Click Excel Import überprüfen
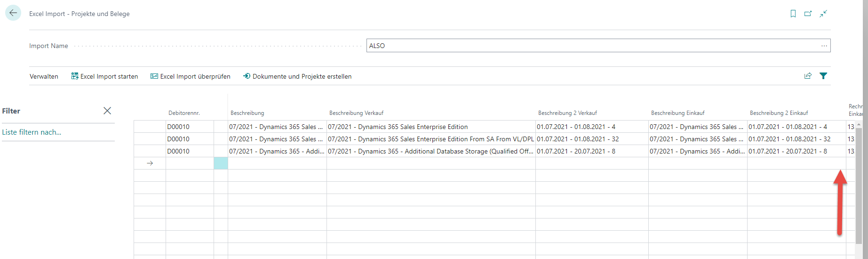The image size is (868, 259). coord(191,76)
